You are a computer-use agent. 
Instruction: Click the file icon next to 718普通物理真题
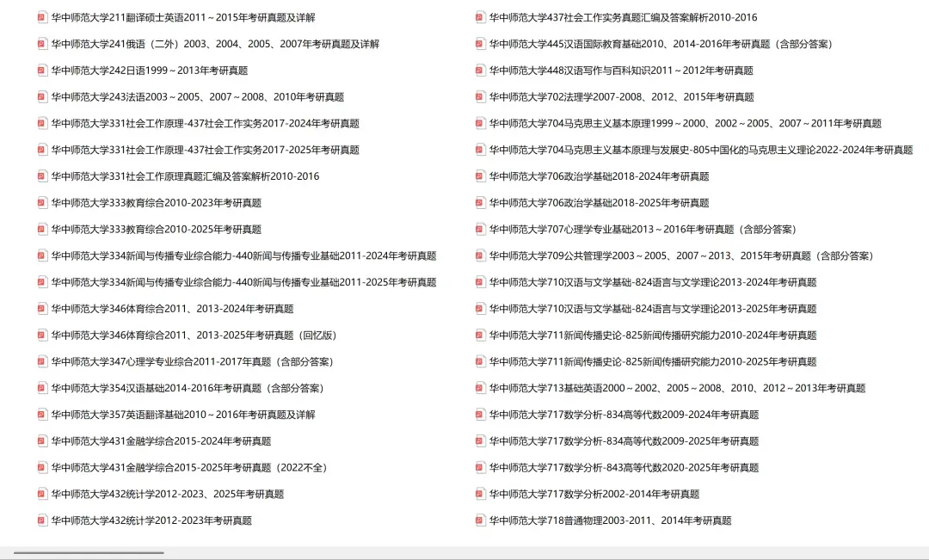(478, 520)
